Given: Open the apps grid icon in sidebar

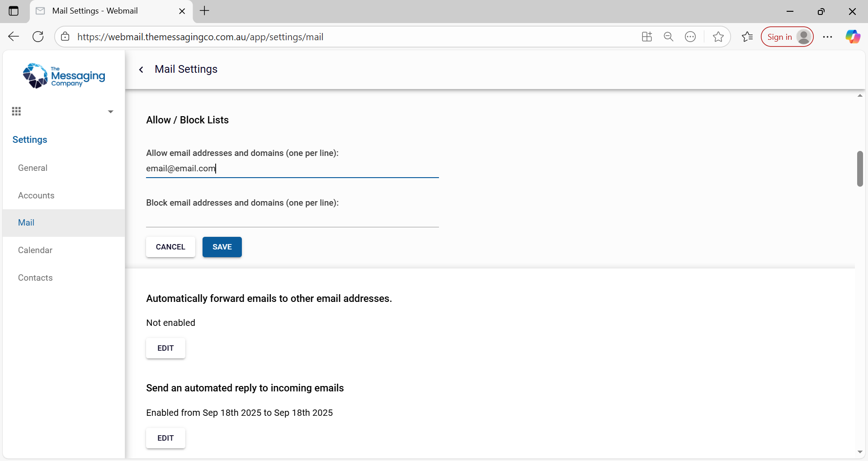Looking at the screenshot, I should (16, 111).
